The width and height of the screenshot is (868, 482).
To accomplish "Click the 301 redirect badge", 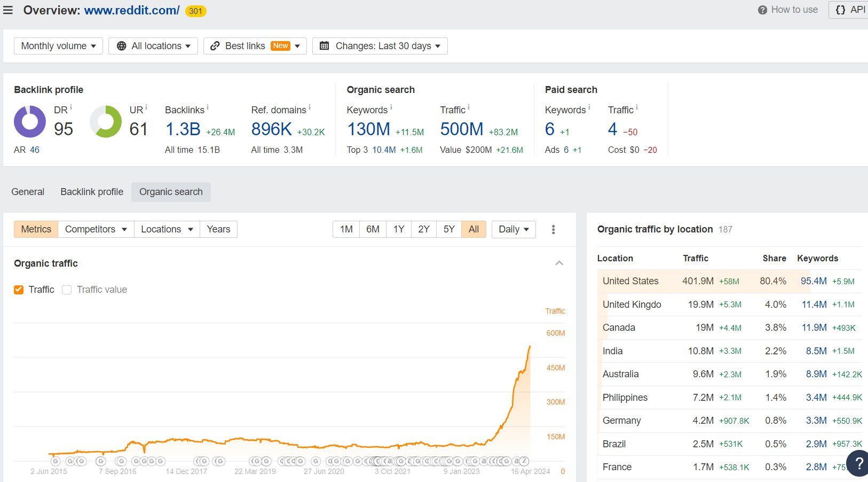I will coord(195,11).
